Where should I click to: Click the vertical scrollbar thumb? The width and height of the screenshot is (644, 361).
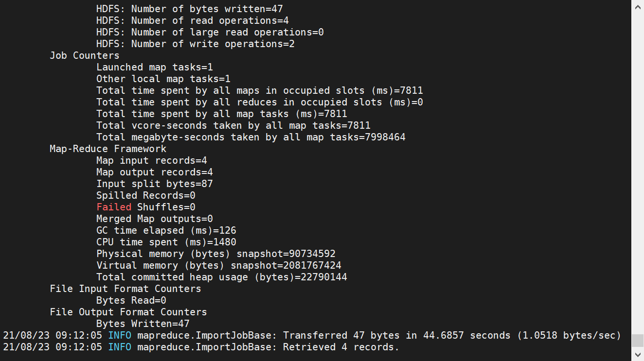[638, 340]
